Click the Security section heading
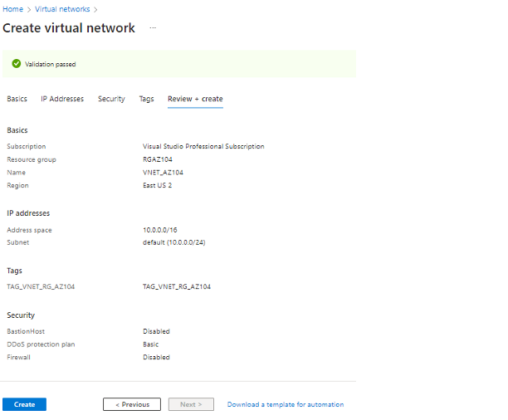 click(21, 315)
